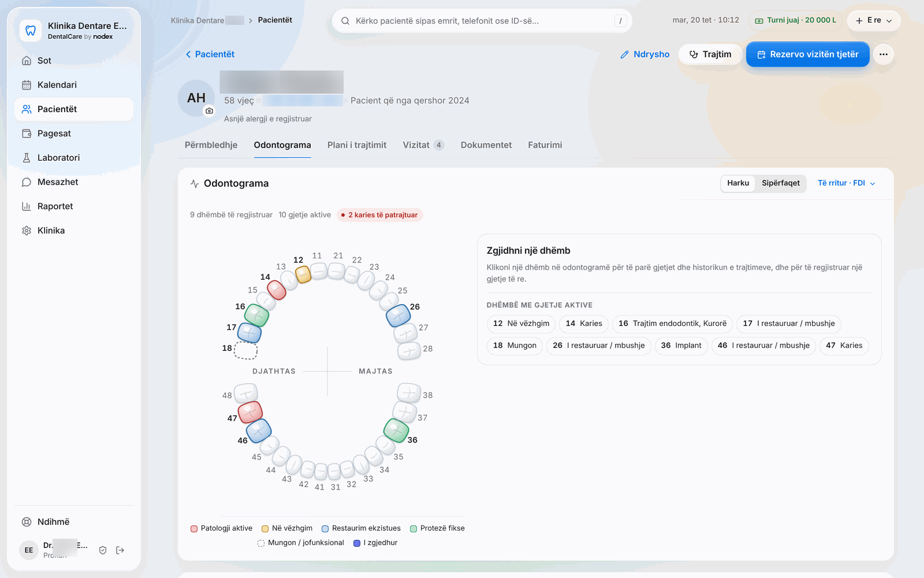Open Pagesat payments icon
This screenshot has width=924, height=578.
[x=27, y=134]
